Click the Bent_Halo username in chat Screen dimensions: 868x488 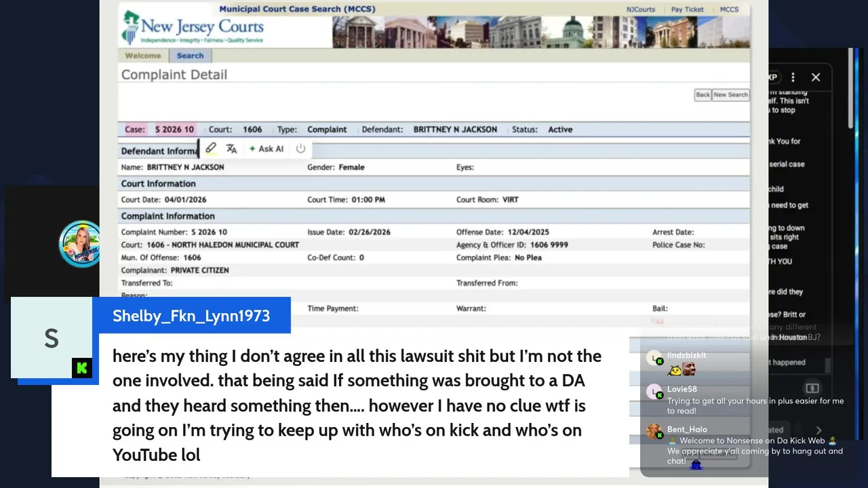tap(687, 429)
